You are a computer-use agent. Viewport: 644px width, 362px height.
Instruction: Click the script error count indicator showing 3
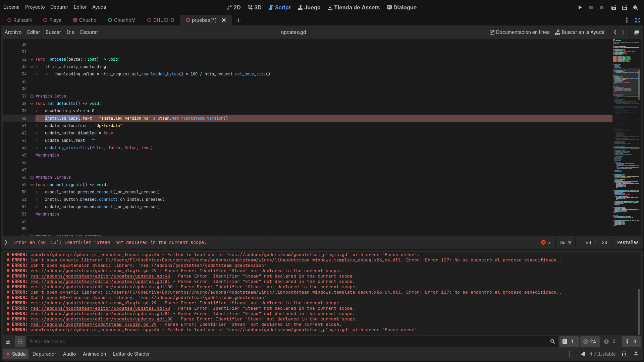545,242
